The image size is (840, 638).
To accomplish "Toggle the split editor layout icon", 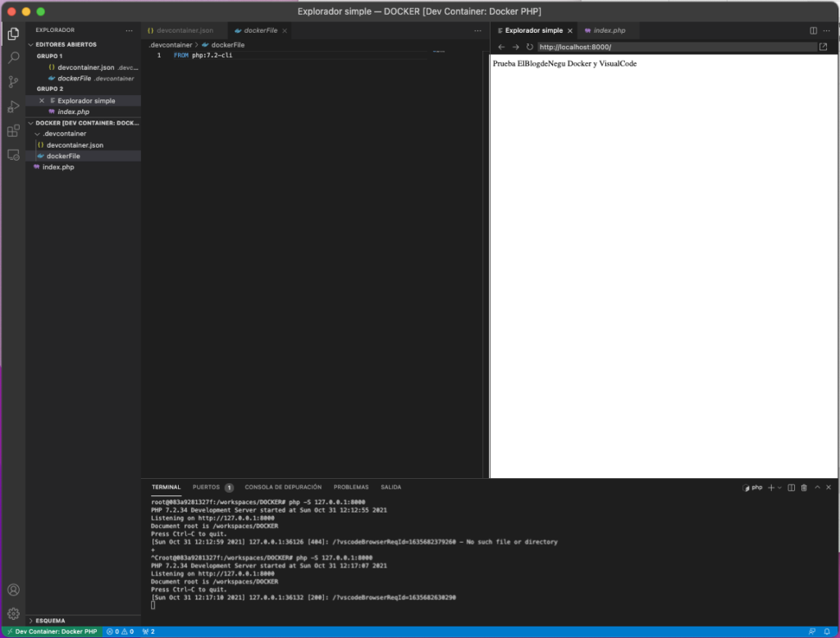I will (812, 30).
